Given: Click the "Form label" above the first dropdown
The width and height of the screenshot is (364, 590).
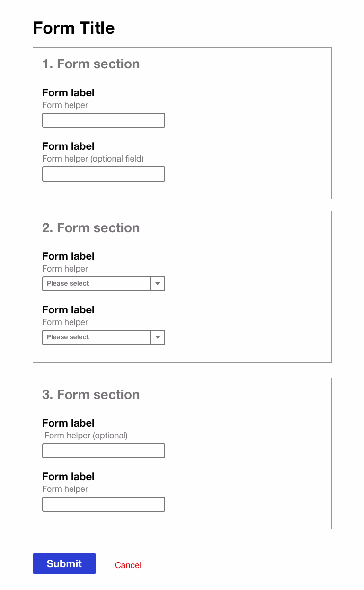Looking at the screenshot, I should [68, 256].
